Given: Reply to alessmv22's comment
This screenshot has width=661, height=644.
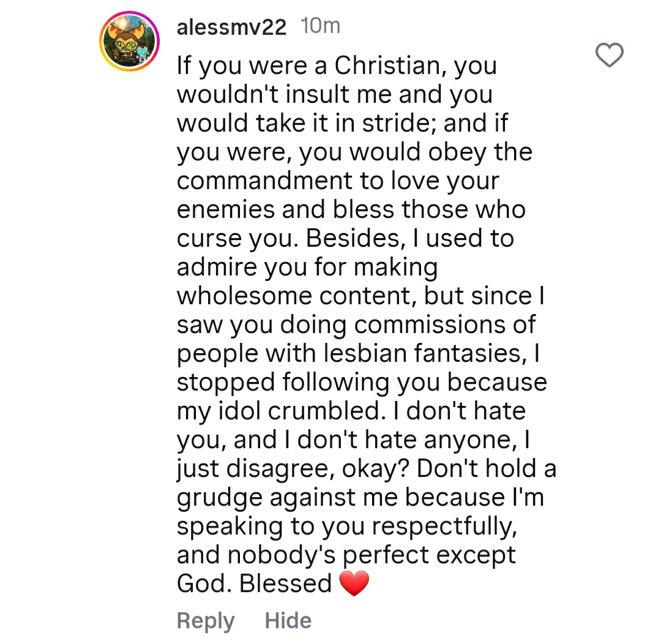Looking at the screenshot, I should (206, 621).
